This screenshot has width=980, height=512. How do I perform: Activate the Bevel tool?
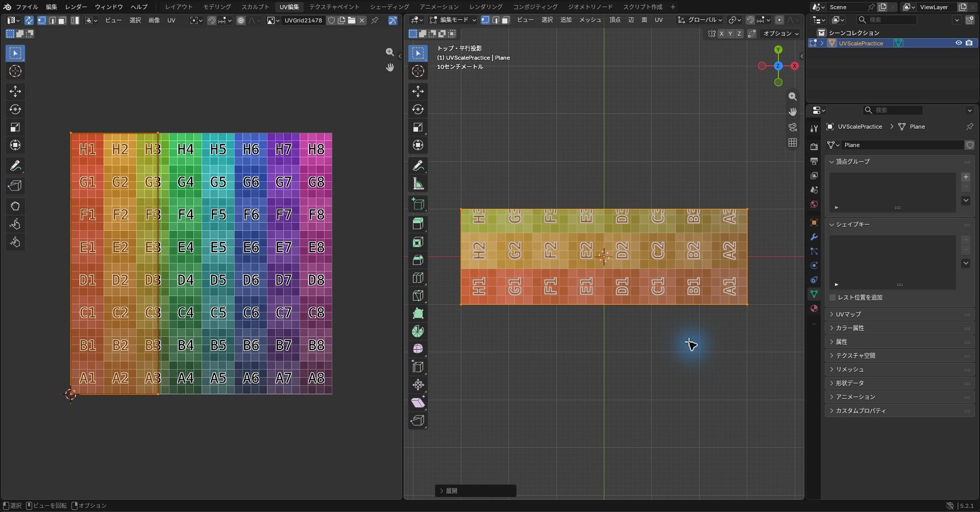(x=418, y=260)
